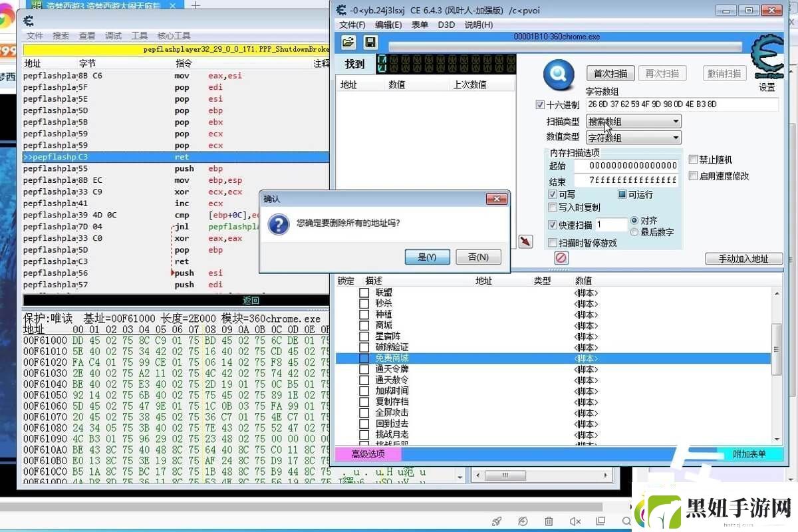
Task: Clear the address list with the no-entry icon
Action: pos(561,257)
